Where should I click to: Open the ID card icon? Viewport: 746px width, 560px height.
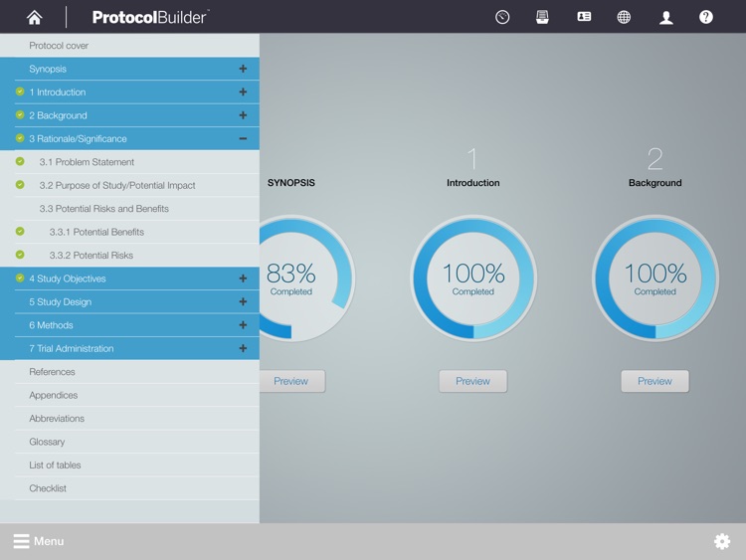click(x=584, y=17)
